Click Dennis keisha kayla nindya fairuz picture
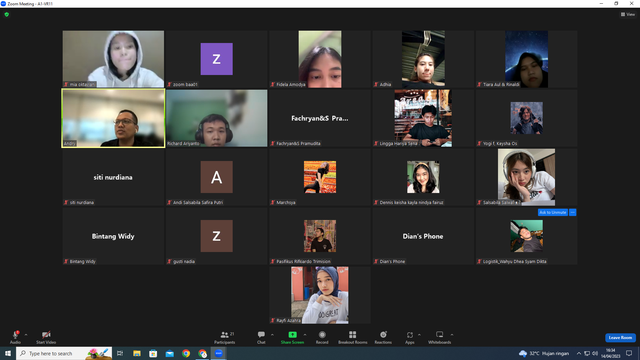The image size is (640, 360). 423,177
